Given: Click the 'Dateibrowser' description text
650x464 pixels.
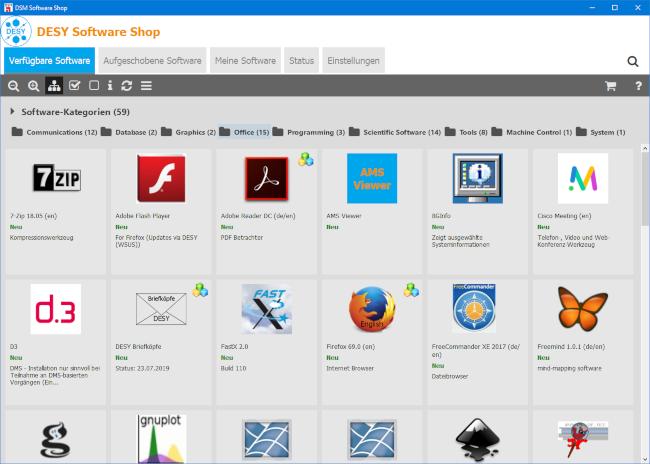Looking at the screenshot, I should tap(450, 377).
